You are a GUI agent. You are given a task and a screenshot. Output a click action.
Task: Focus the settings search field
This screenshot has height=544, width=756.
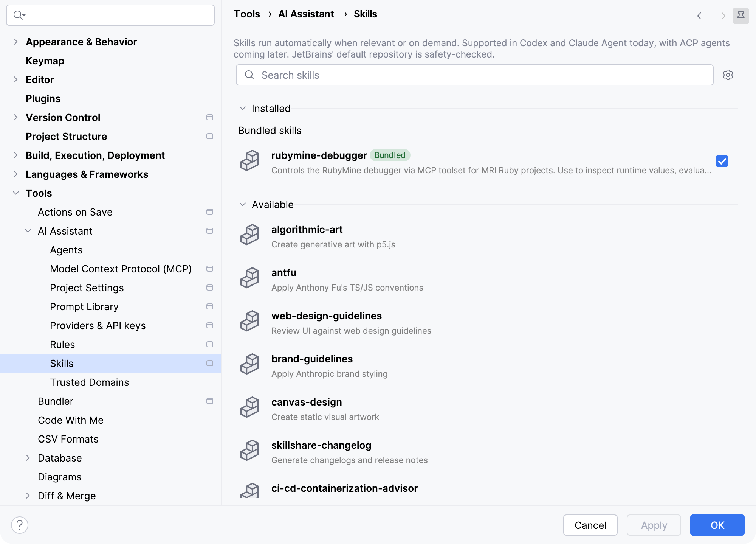(110, 15)
